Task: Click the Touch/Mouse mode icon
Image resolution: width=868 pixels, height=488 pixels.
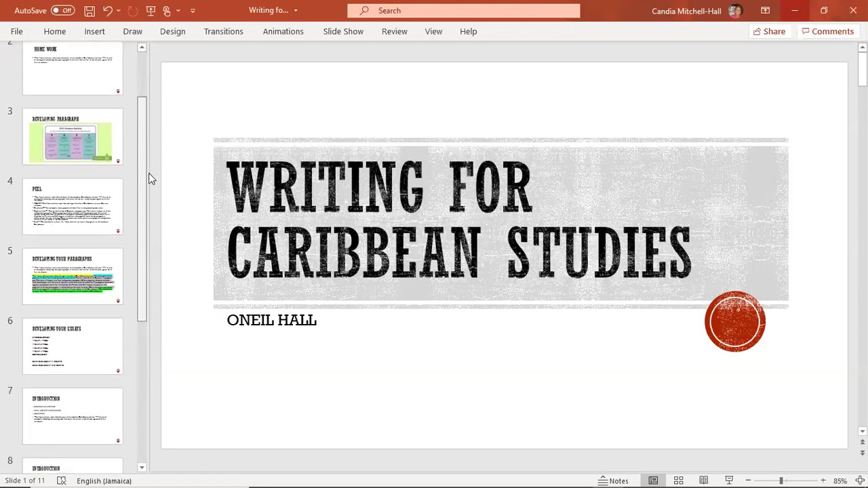Action: 167,10
